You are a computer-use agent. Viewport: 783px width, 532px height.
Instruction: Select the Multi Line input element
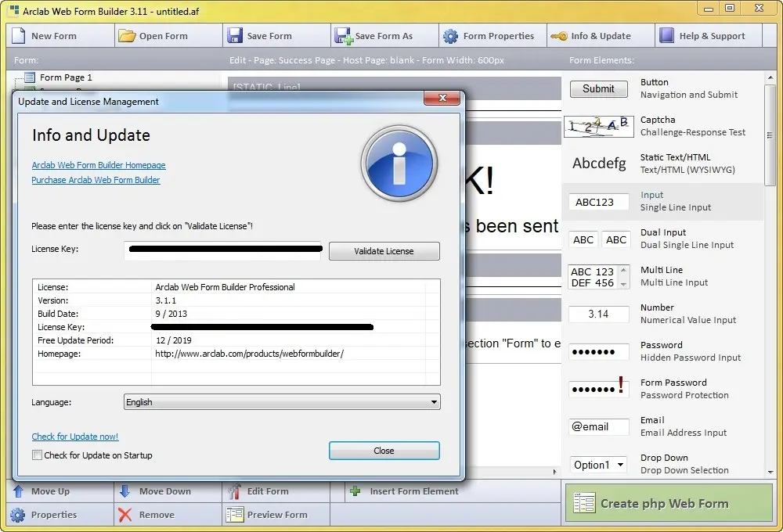point(599,277)
